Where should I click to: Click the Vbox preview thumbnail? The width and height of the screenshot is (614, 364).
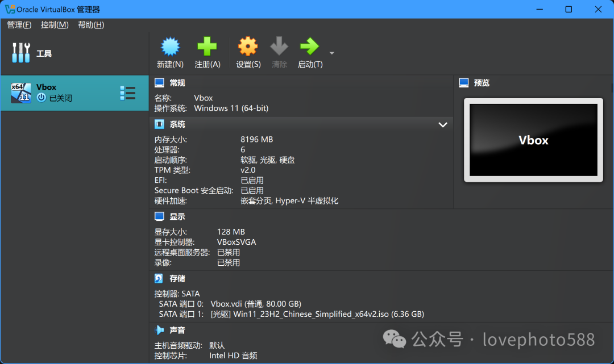click(x=533, y=140)
